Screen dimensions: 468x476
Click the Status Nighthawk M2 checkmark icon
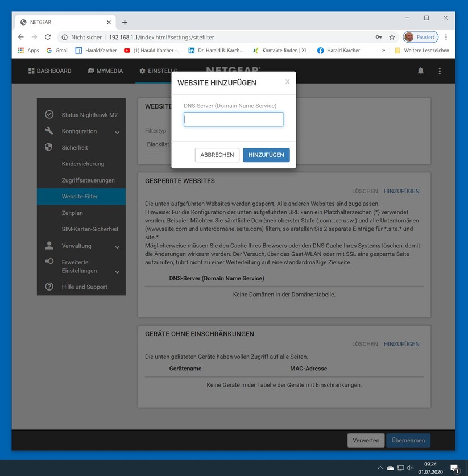point(49,114)
